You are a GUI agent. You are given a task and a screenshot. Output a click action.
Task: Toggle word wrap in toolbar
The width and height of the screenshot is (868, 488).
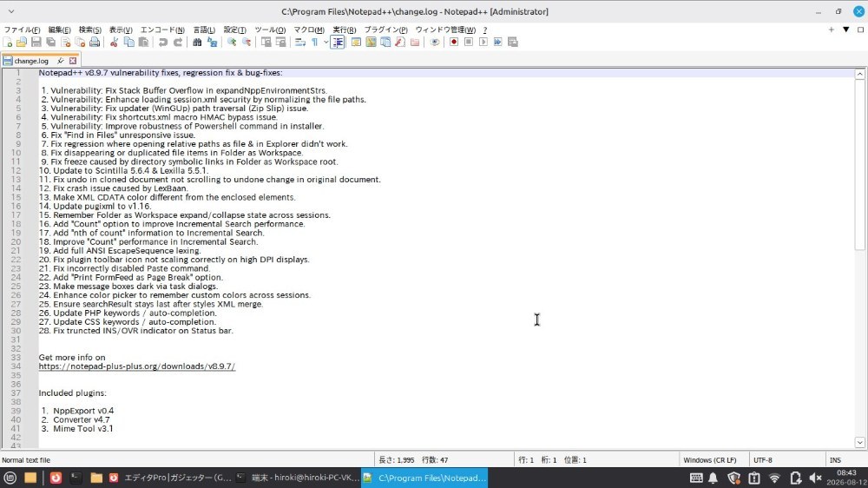[300, 42]
